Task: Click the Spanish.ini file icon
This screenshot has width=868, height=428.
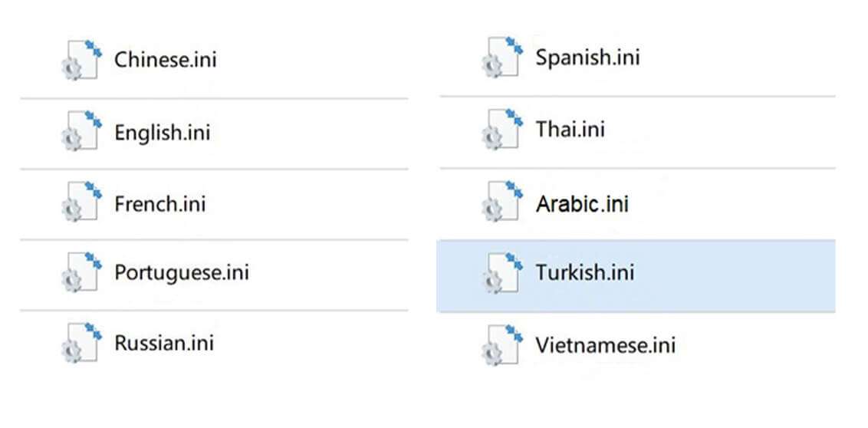Action: click(x=503, y=58)
